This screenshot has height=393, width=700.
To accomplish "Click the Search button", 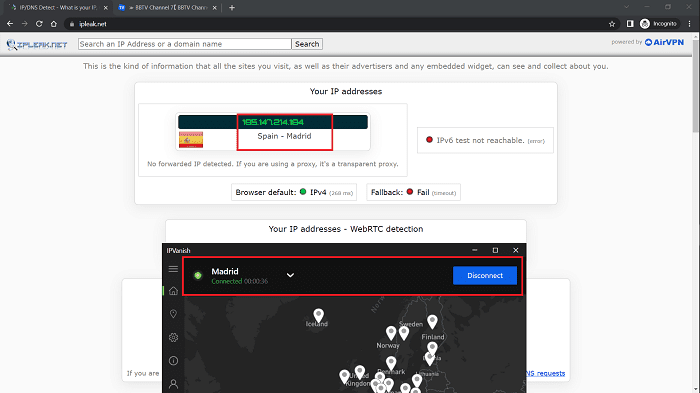I will [307, 44].
